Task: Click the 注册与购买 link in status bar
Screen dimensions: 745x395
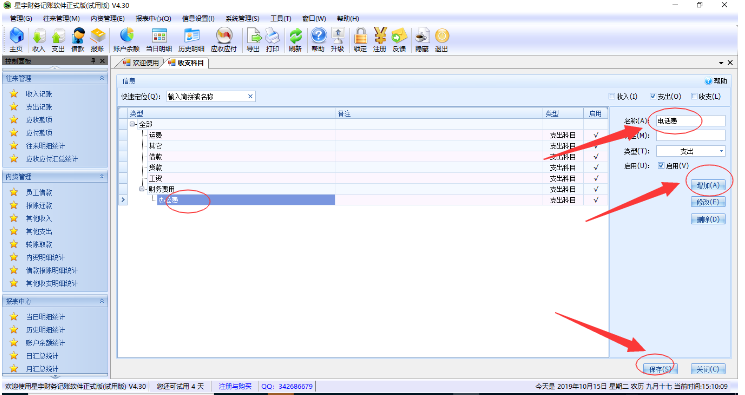Action: [235, 386]
